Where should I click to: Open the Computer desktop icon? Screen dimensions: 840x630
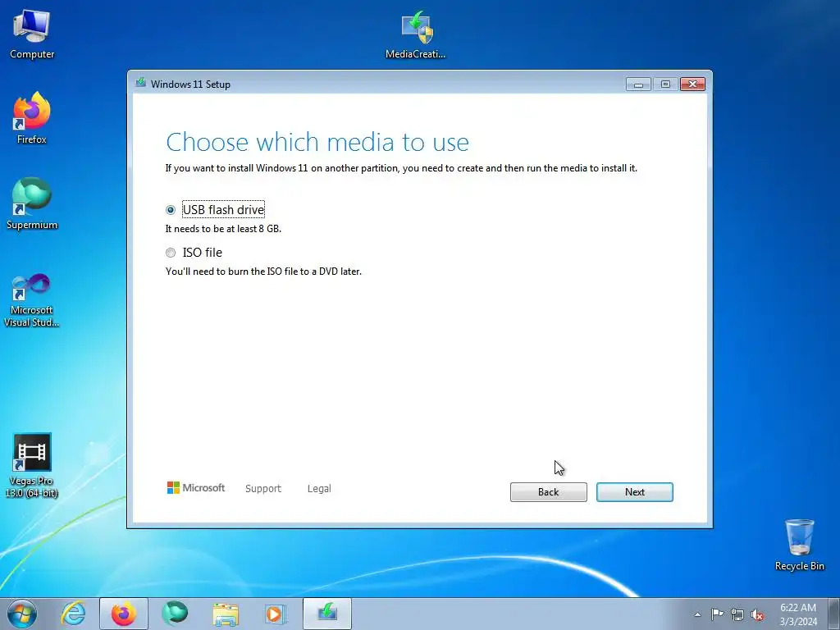coord(32,34)
